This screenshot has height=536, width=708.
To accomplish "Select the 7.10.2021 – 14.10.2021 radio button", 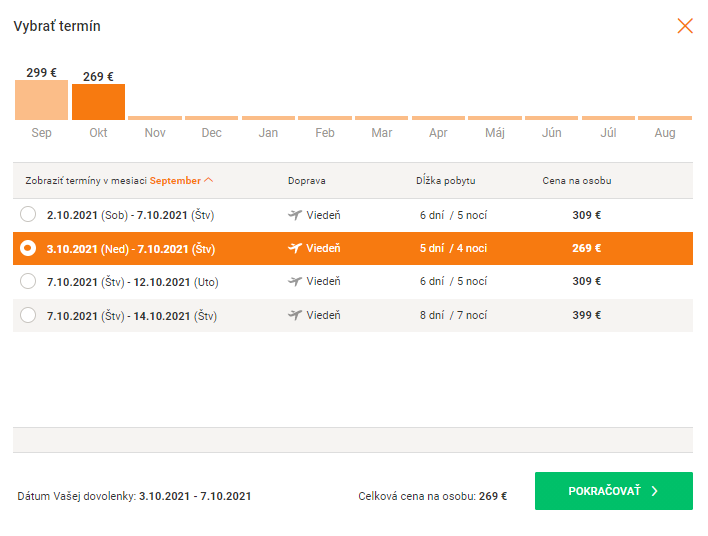I will [x=28, y=315].
